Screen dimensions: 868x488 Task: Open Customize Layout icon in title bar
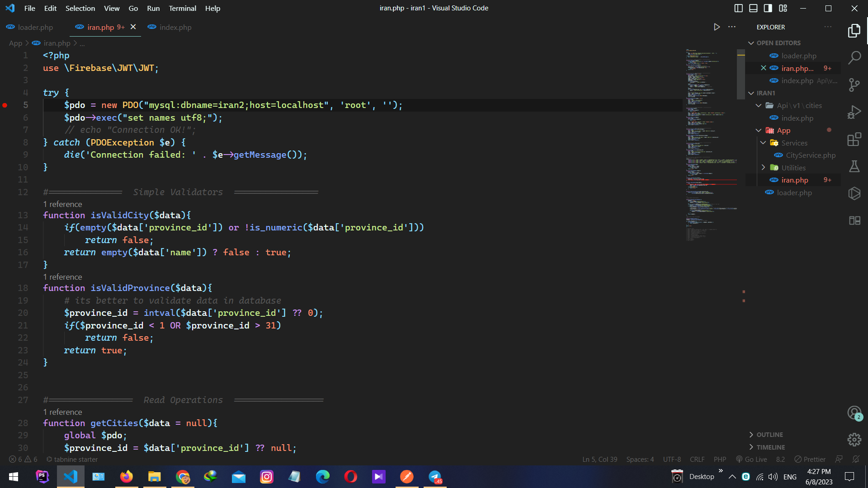pos(783,8)
